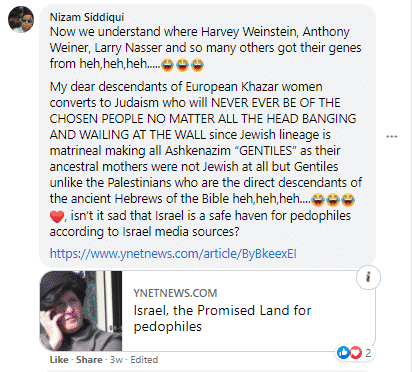412x372 pixels.
Task: Open the article headline in the preview card
Action: coord(222,318)
